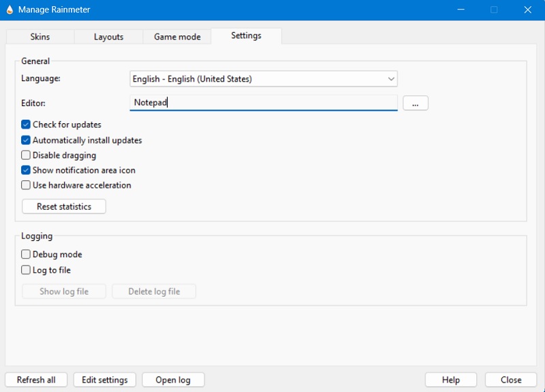Turn on Log to file
The image size is (545, 392).
25,269
